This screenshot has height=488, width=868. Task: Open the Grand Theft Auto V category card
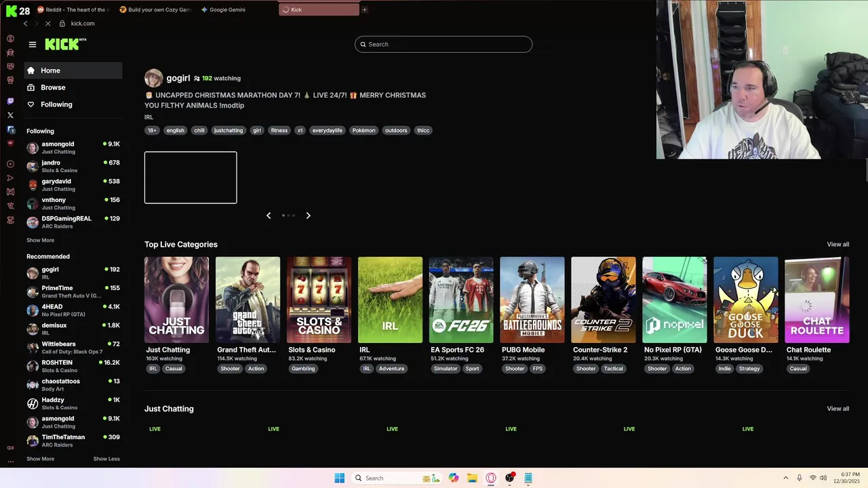pyautogui.click(x=248, y=300)
